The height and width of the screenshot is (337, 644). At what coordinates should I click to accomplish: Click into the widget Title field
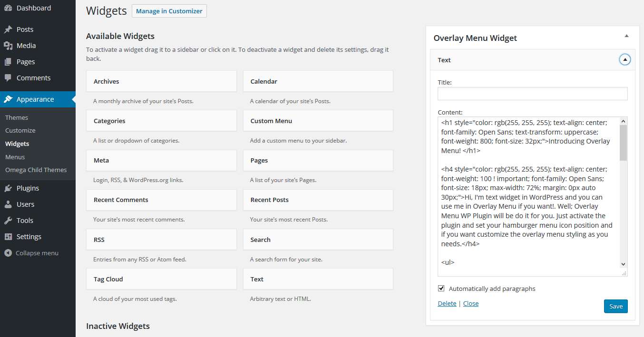(x=532, y=94)
